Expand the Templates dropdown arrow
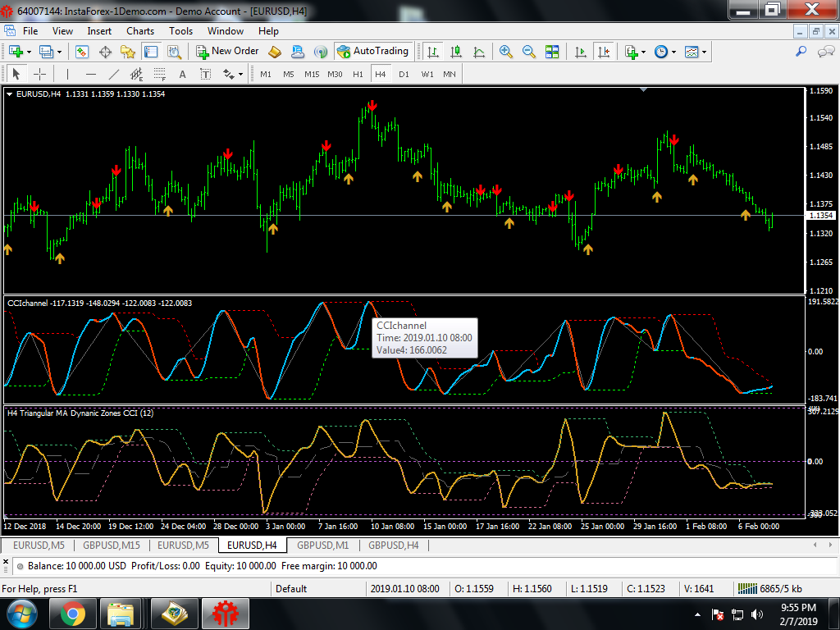 click(704, 52)
